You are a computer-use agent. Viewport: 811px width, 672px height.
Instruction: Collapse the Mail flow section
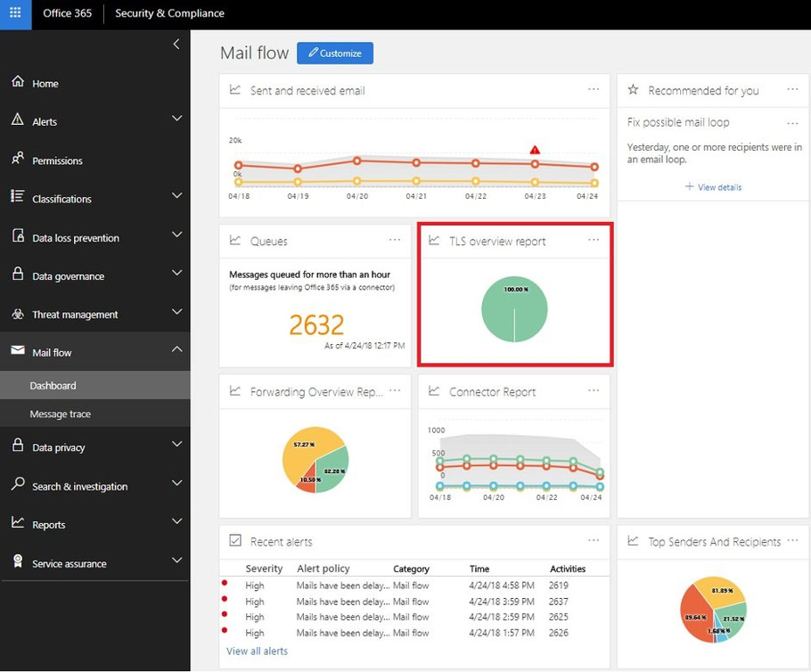tap(176, 350)
